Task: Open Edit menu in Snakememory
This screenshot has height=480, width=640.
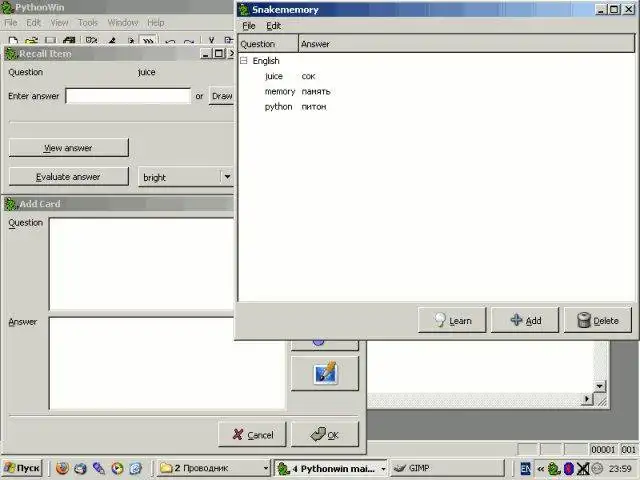Action: point(273,26)
